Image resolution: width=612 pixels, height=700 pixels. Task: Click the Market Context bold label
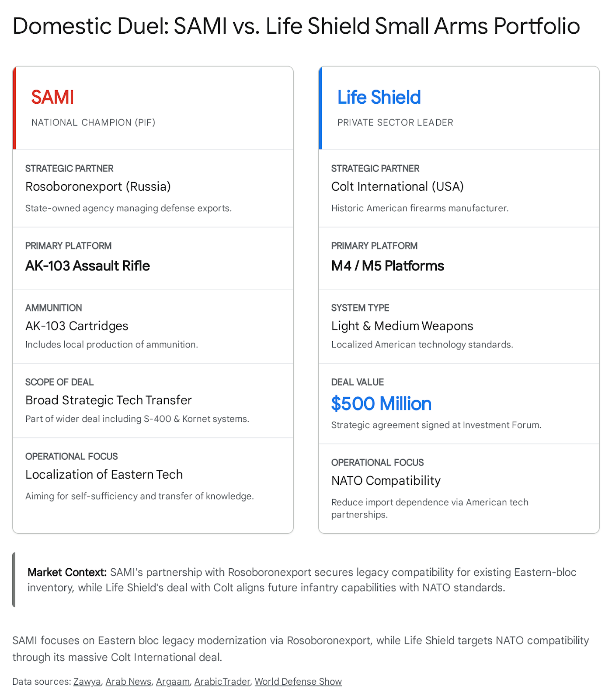tap(67, 572)
